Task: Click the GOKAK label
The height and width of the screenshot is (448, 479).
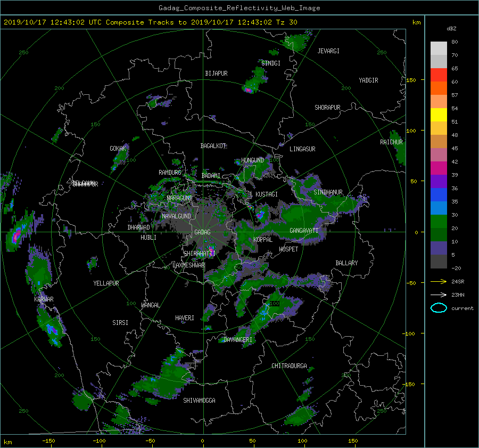Action: (118, 149)
